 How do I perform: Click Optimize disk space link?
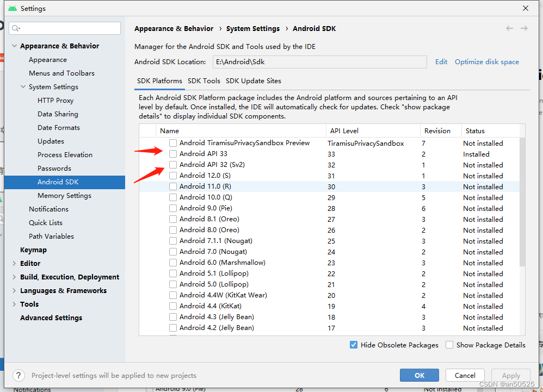click(x=487, y=62)
